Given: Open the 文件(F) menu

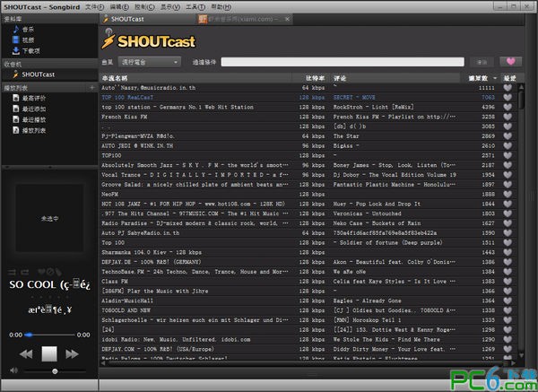Looking at the screenshot, I should tap(95, 7).
